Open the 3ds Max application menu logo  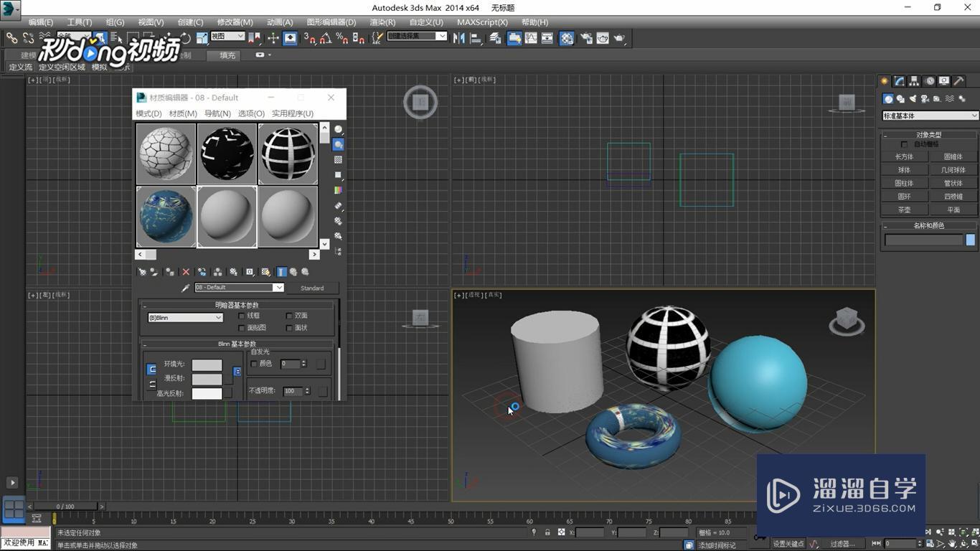(9, 9)
